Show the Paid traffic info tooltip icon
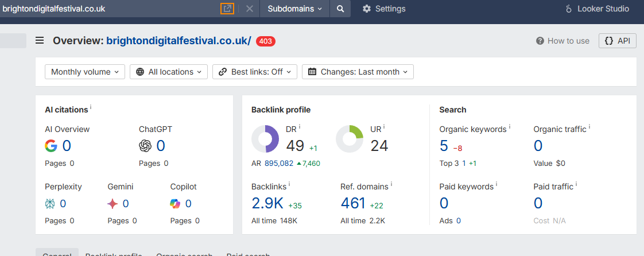Viewport: 644px width, 256px height. click(576, 184)
